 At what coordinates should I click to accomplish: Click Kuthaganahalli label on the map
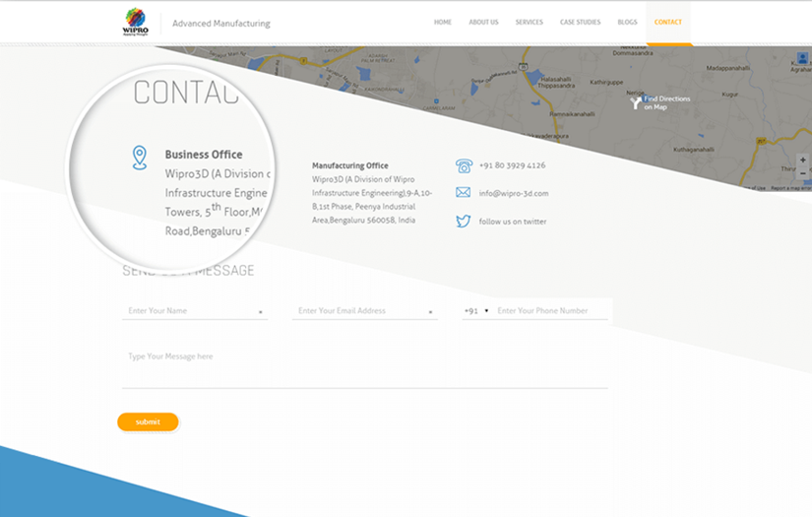[694, 150]
